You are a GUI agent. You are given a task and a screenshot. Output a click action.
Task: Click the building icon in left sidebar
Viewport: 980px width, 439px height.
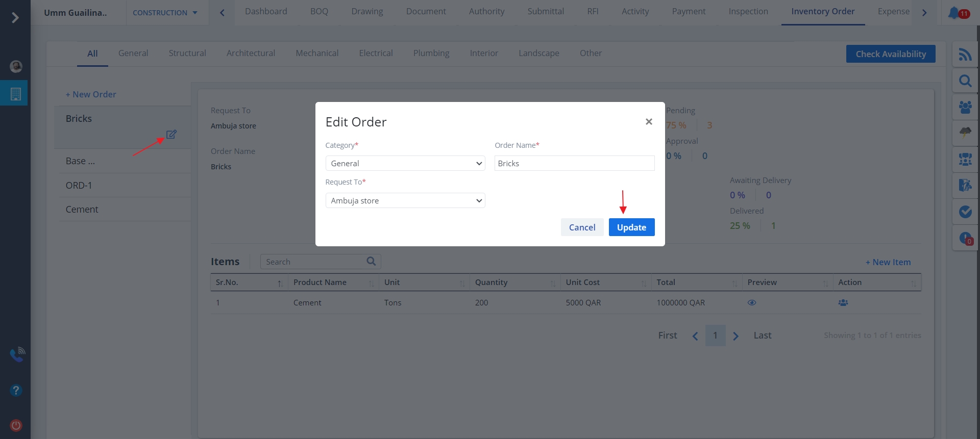[x=16, y=94]
